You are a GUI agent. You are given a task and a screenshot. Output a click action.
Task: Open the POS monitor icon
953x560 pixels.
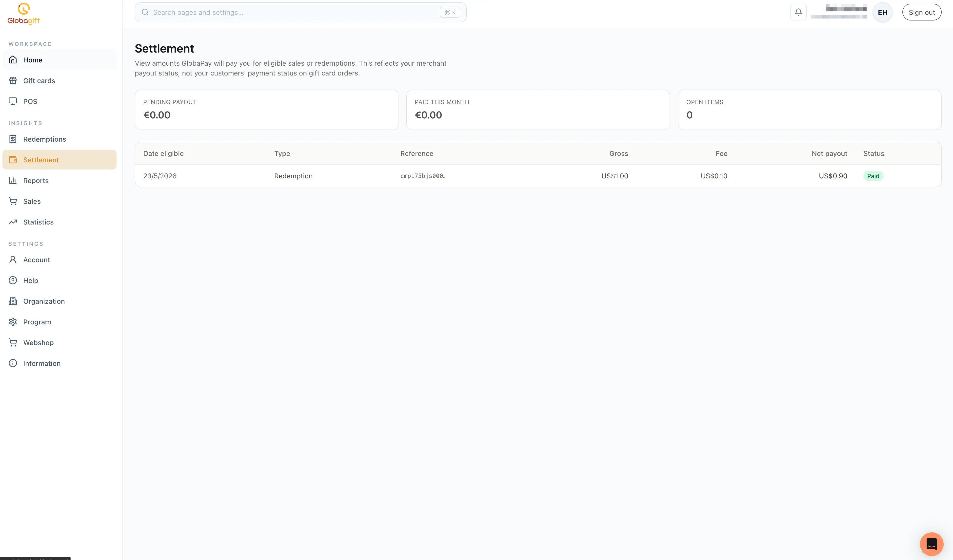click(13, 101)
